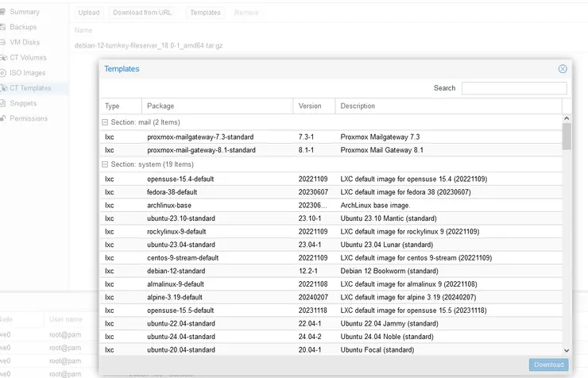The image size is (588, 378).
Task: Click the Download button
Action: click(548, 365)
